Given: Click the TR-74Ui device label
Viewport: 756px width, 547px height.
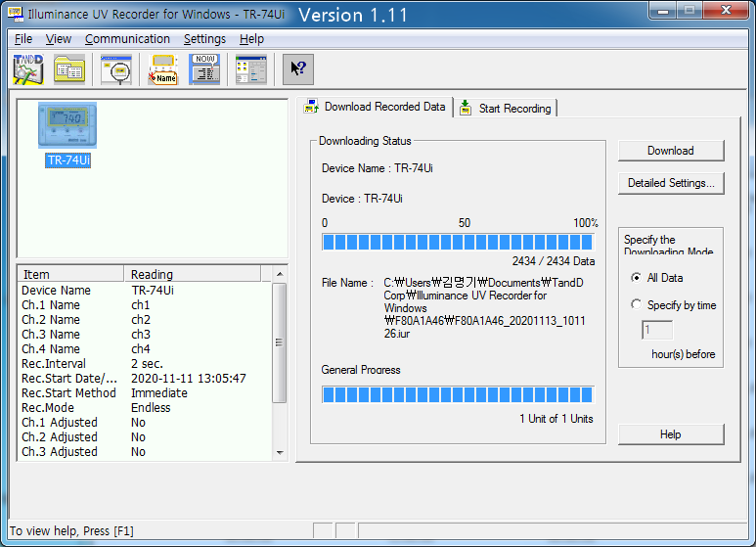Looking at the screenshot, I should [x=68, y=160].
